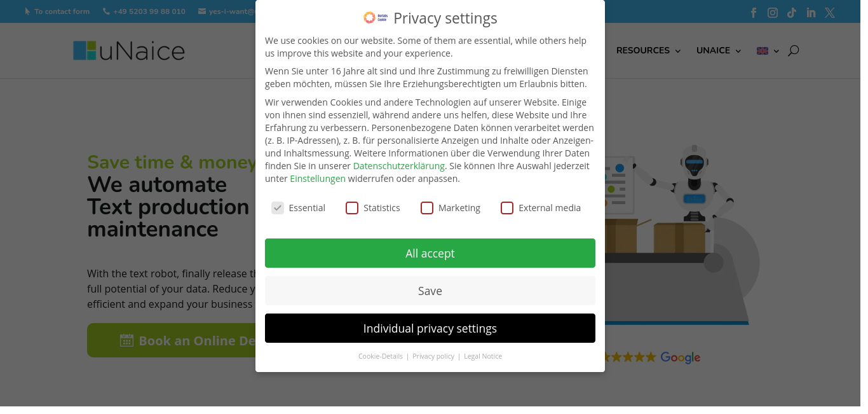
Task: Tick the External media checkbox
Action: (507, 208)
